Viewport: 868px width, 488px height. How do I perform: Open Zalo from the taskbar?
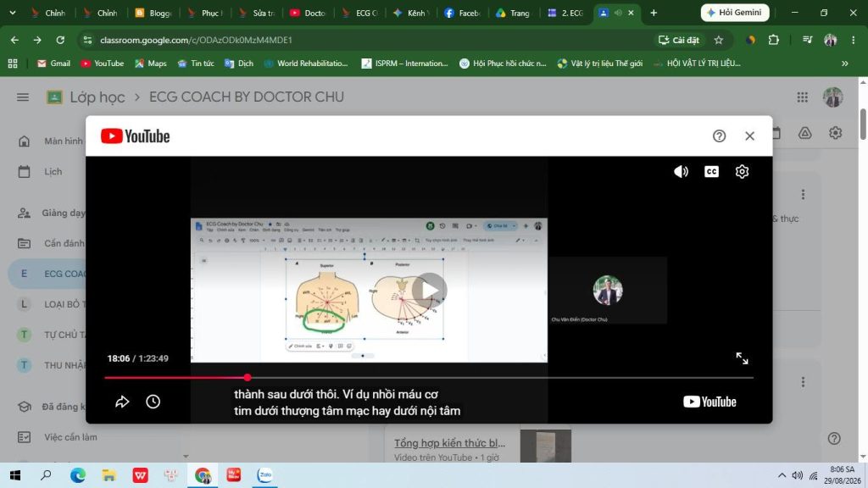click(265, 475)
